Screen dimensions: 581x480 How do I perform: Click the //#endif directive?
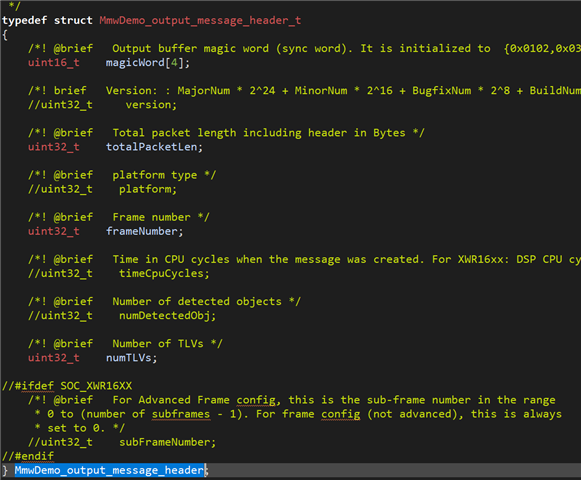coord(28,456)
